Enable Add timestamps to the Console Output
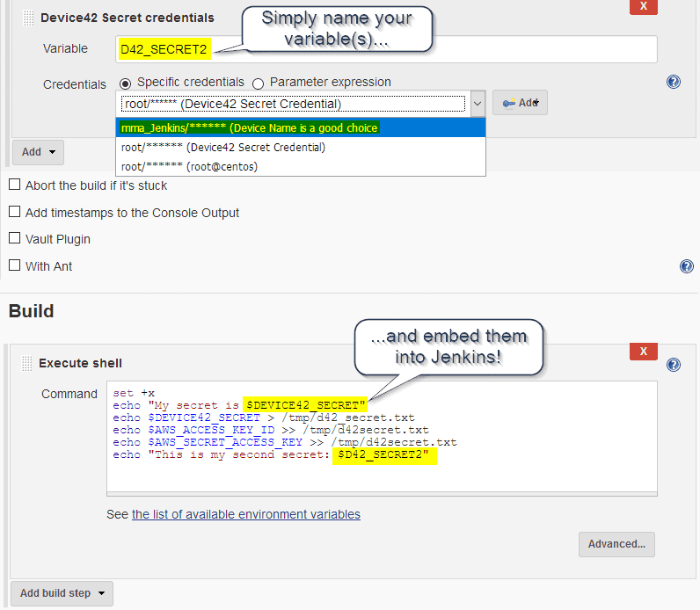The image size is (700, 610). click(x=15, y=212)
